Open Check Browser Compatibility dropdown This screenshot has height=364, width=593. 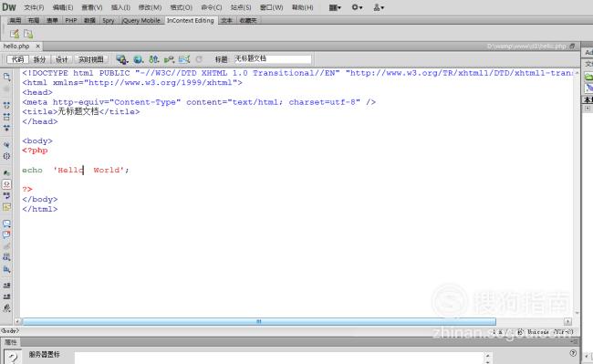[x=184, y=59]
